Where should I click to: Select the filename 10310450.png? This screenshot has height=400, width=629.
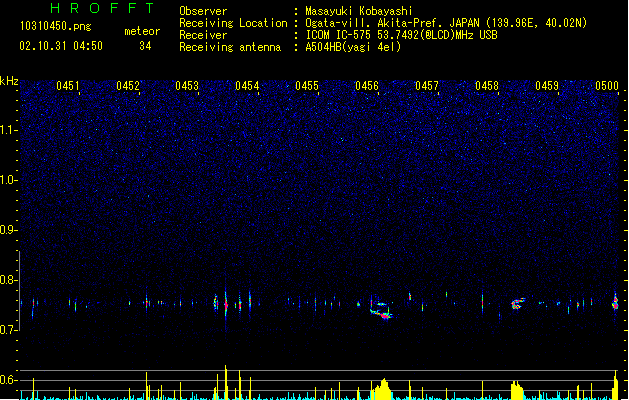tap(56, 26)
